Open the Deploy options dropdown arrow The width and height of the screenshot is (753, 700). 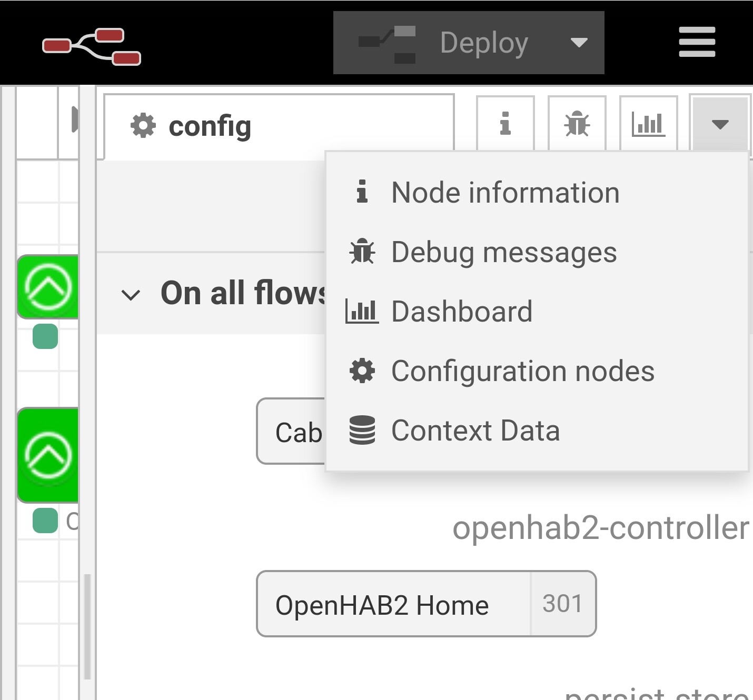click(x=579, y=43)
